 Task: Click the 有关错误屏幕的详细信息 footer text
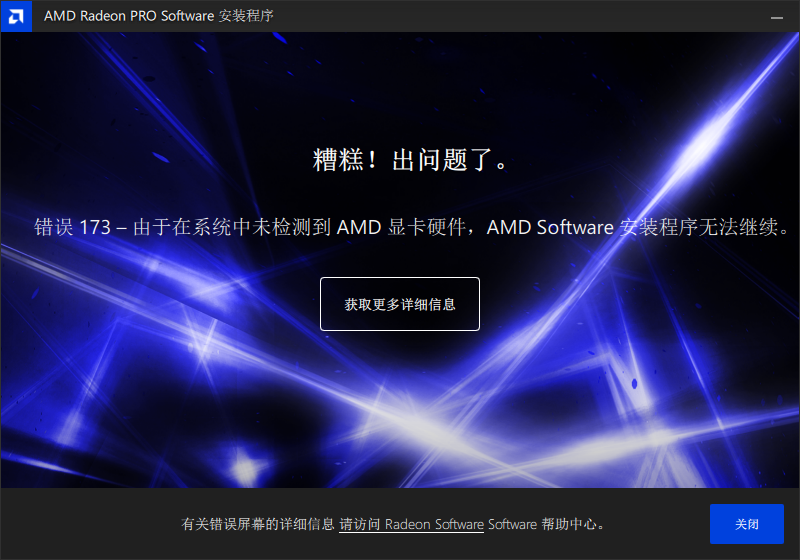258,524
